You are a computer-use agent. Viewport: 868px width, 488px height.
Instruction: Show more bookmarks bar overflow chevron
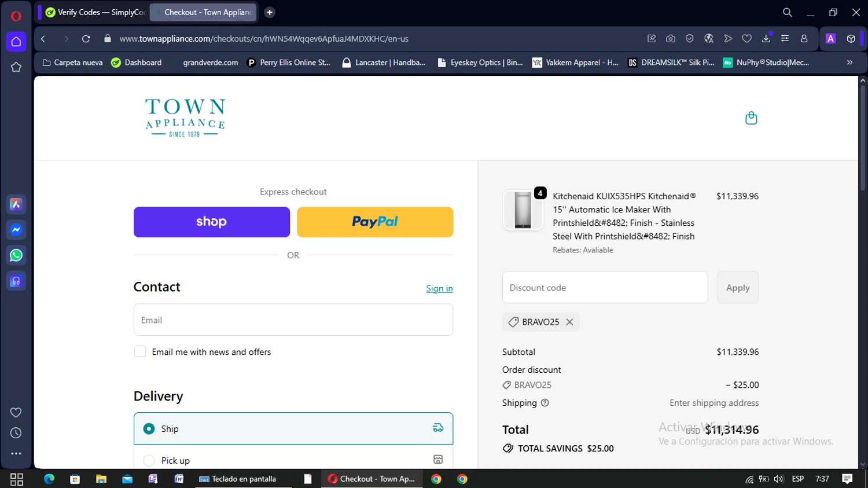pos(850,63)
